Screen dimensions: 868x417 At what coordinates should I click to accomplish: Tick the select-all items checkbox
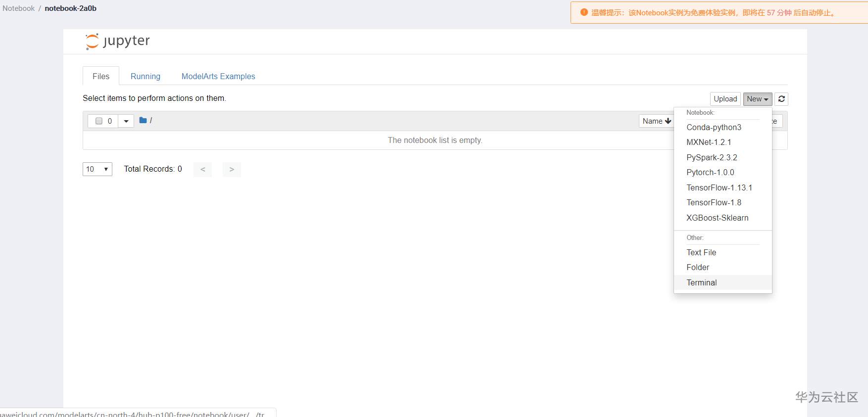click(x=99, y=121)
